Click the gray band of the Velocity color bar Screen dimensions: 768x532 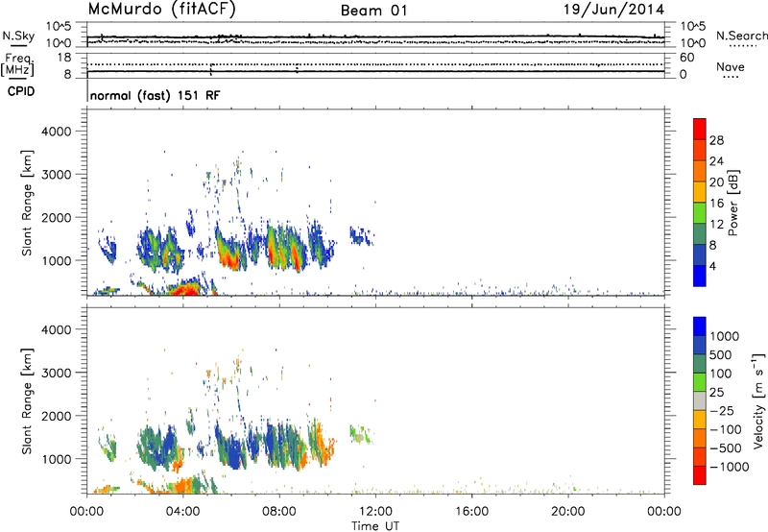pos(700,401)
